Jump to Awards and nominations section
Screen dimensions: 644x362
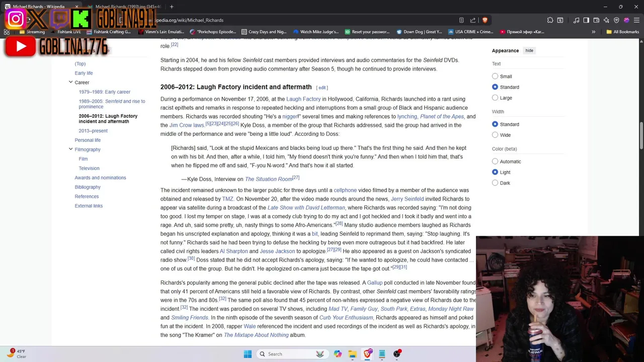101,177
